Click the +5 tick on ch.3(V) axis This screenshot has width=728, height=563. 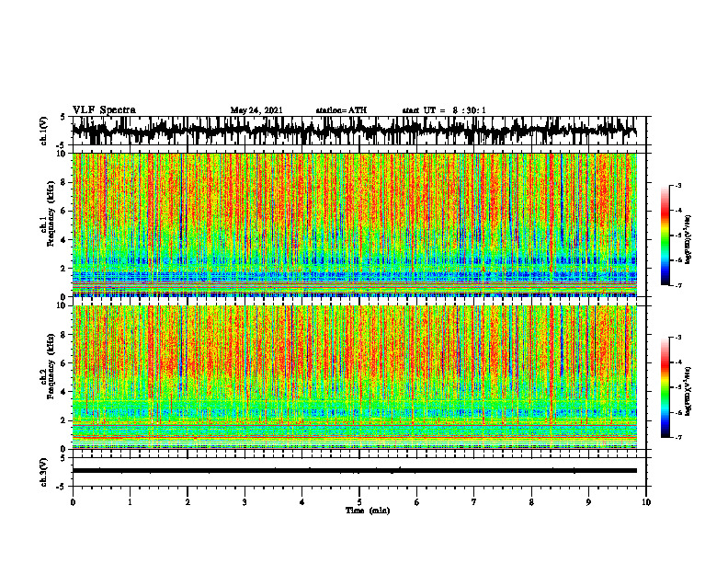[x=63, y=458]
